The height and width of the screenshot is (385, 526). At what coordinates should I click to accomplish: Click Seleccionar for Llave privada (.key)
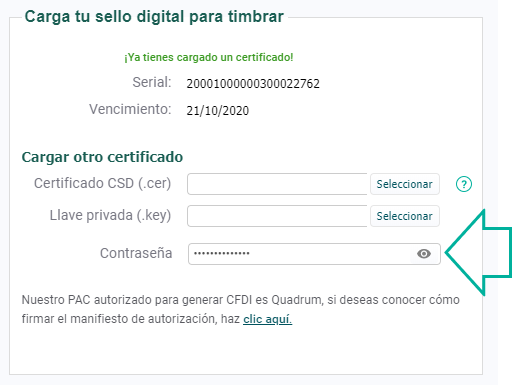tap(405, 216)
